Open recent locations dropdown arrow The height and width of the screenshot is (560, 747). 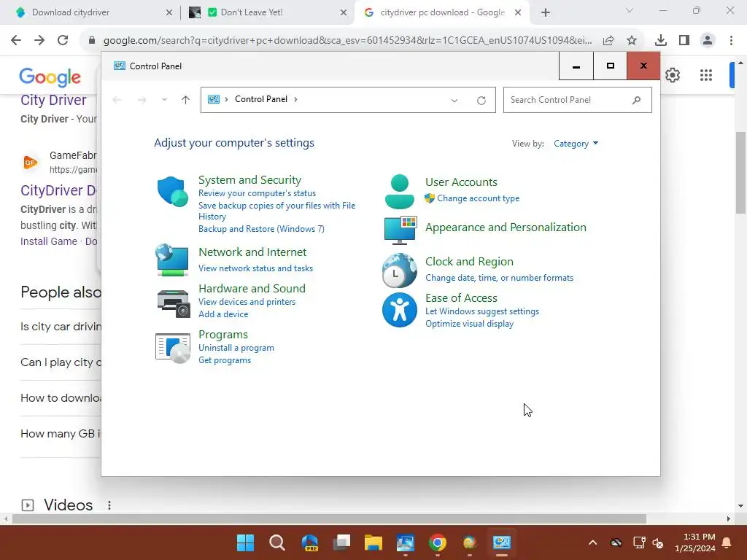pyautogui.click(x=164, y=99)
